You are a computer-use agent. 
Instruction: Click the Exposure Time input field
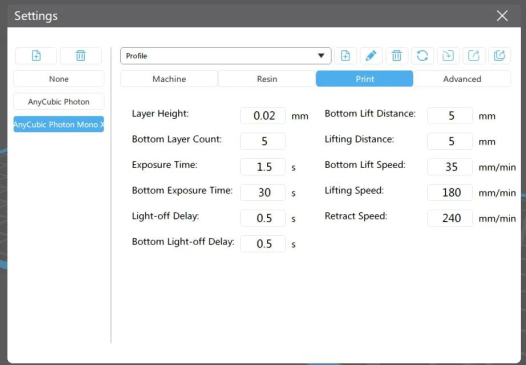click(263, 167)
